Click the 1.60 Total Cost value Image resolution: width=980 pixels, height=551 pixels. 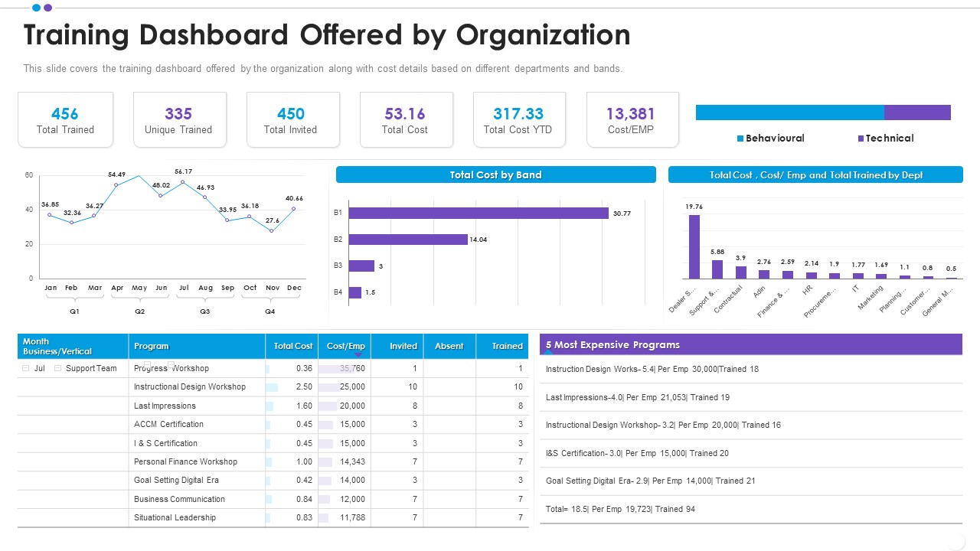click(x=304, y=406)
